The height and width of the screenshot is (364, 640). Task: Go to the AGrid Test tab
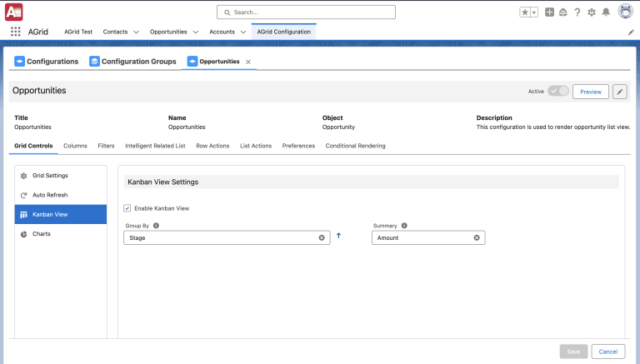pos(78,32)
